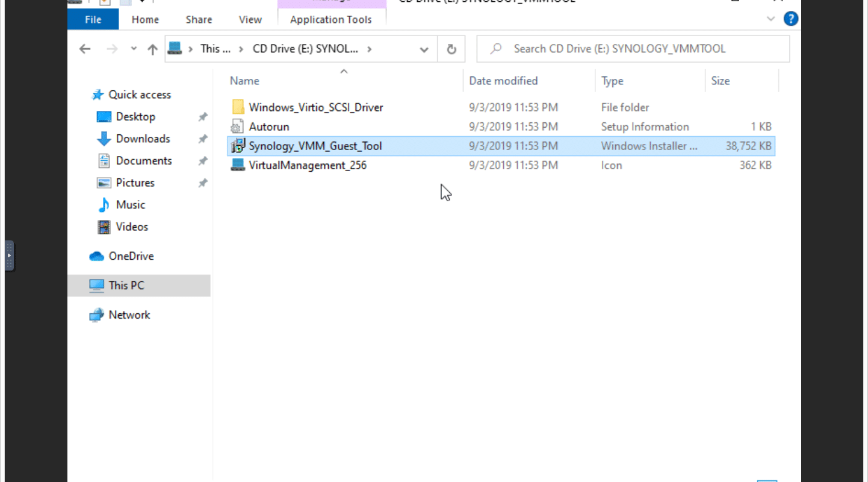Click the Music note icon
Viewport: 868px width, 482px height.
pyautogui.click(x=104, y=205)
